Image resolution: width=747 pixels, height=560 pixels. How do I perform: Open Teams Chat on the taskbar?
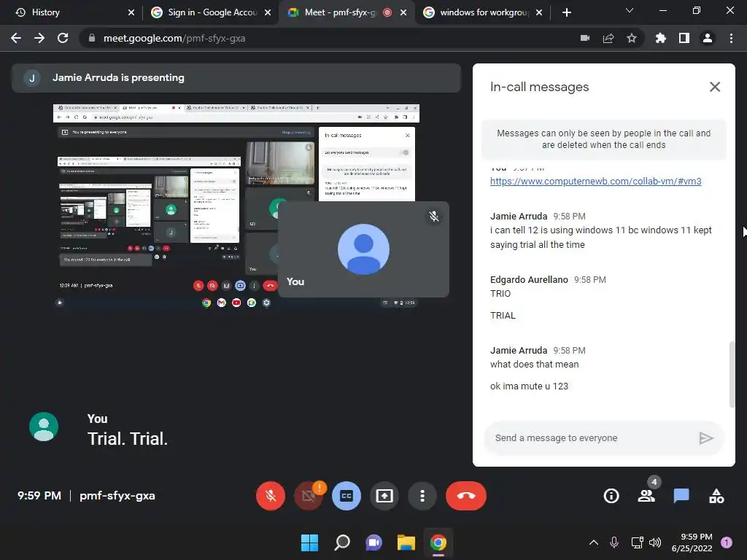coord(374,542)
